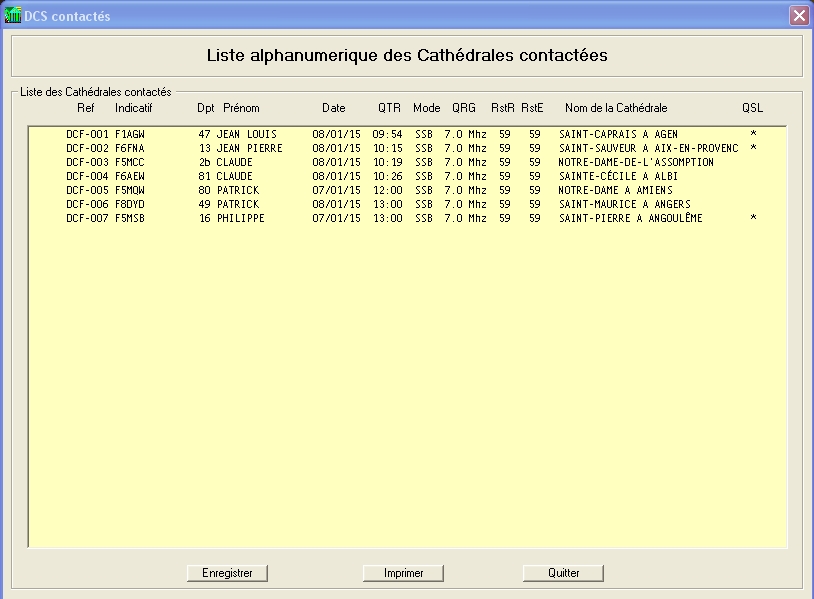Click the name JEAN LOUIS

247,134
